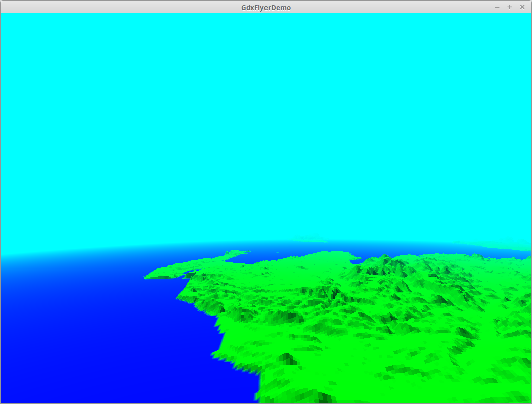Click the green terrain along the right window edge

526,313
